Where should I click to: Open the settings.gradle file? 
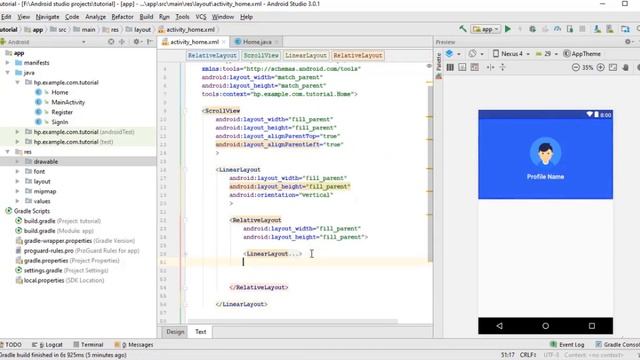click(x=62, y=271)
